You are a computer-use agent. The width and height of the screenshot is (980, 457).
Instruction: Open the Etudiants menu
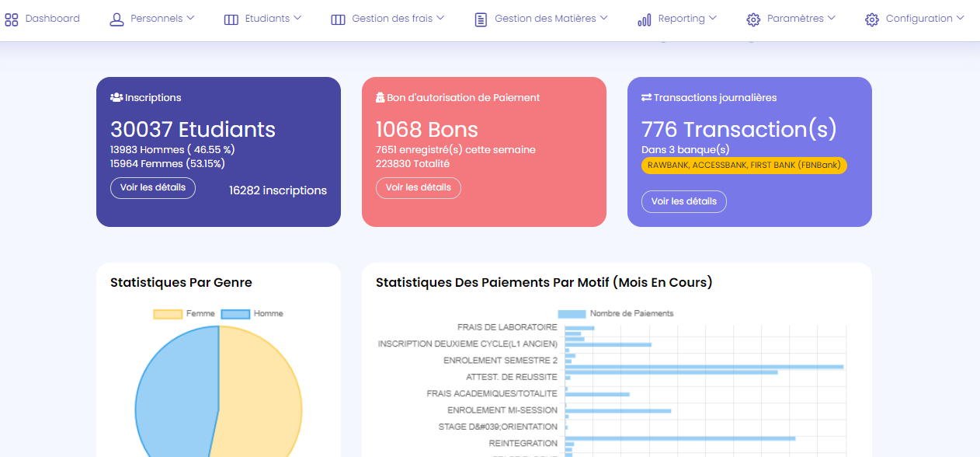tap(263, 19)
